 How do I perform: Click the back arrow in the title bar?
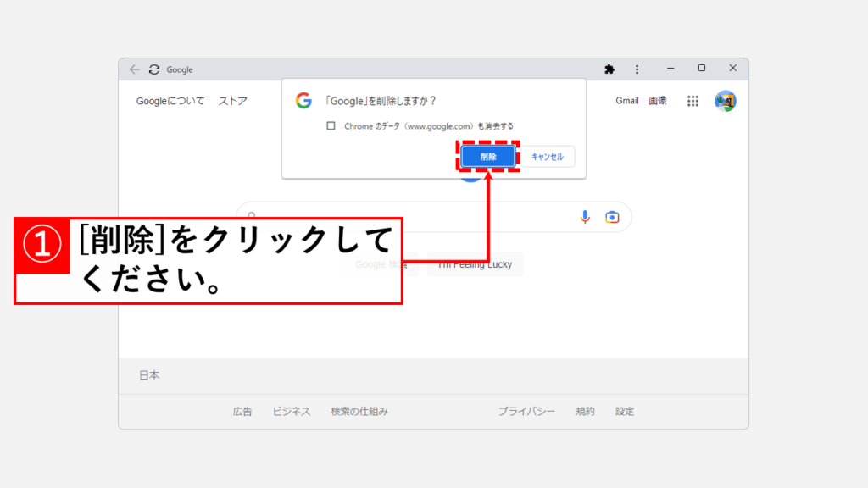pyautogui.click(x=135, y=69)
